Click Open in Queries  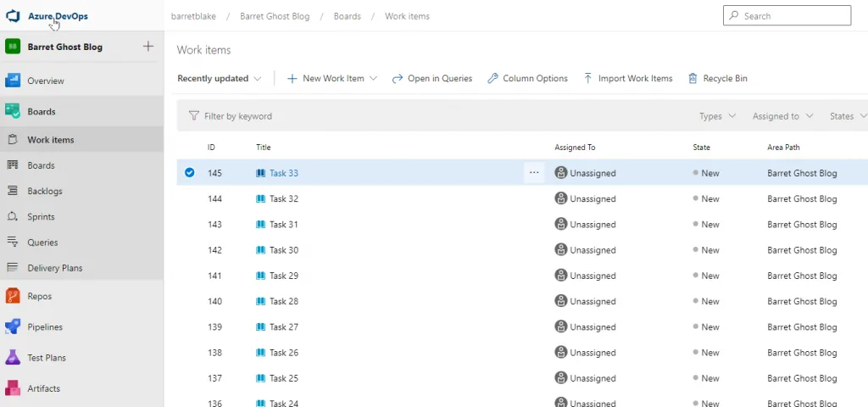(x=431, y=79)
